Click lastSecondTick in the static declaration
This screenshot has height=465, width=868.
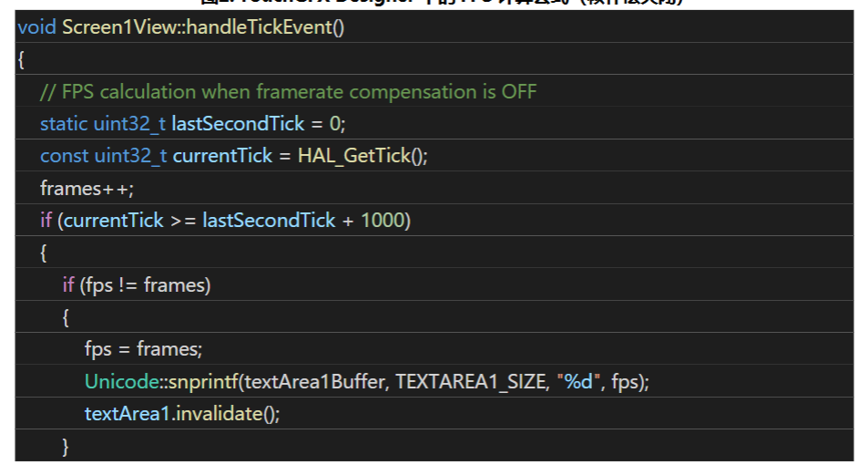tap(238, 124)
